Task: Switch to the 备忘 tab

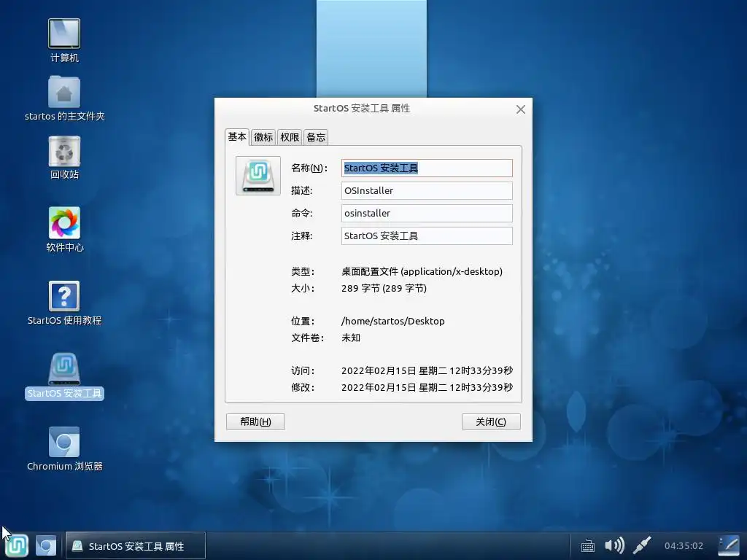Action: (x=316, y=137)
